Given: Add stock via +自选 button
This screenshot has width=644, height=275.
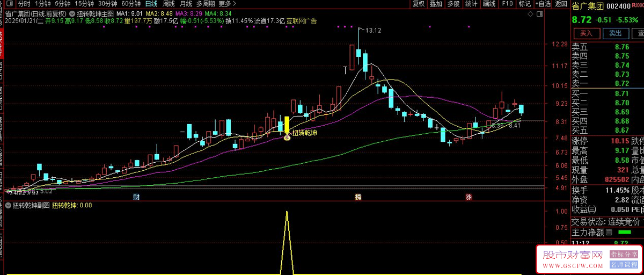Looking at the screenshot, I should [543, 4].
